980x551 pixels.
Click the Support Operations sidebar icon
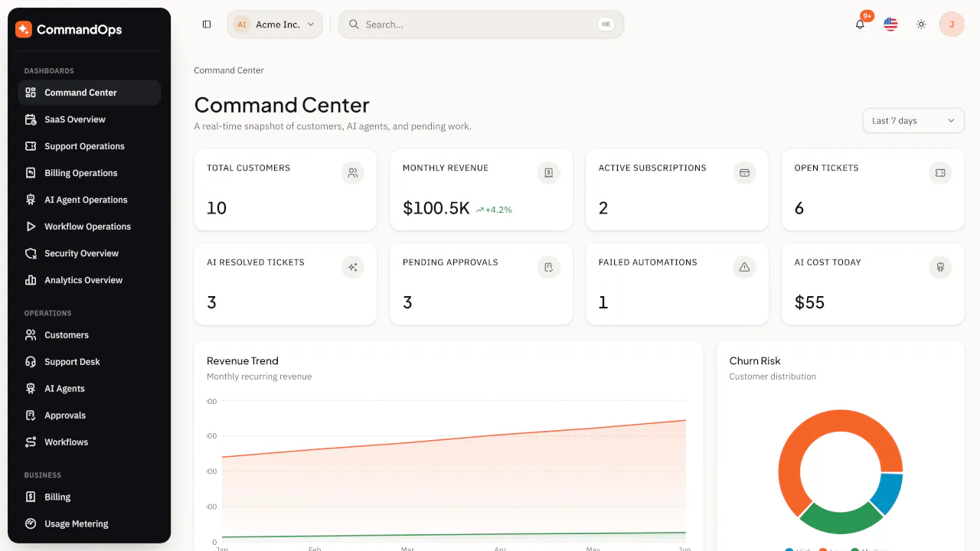[31, 146]
